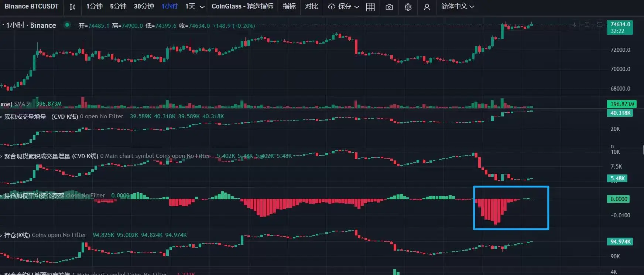Open chart settings gear

coord(408,7)
